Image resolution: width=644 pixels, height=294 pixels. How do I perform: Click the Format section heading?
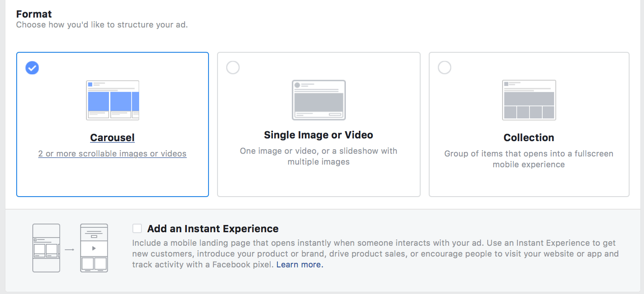pyautogui.click(x=34, y=14)
